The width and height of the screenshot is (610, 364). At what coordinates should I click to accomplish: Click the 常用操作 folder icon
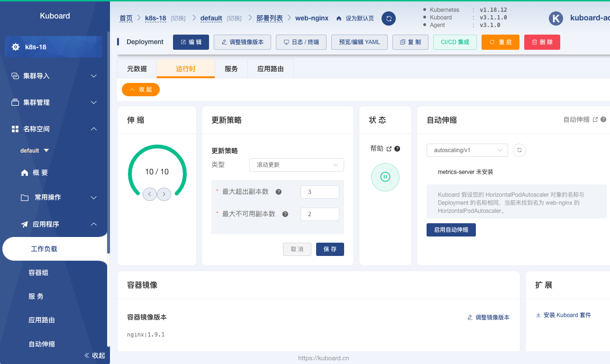pos(25,198)
